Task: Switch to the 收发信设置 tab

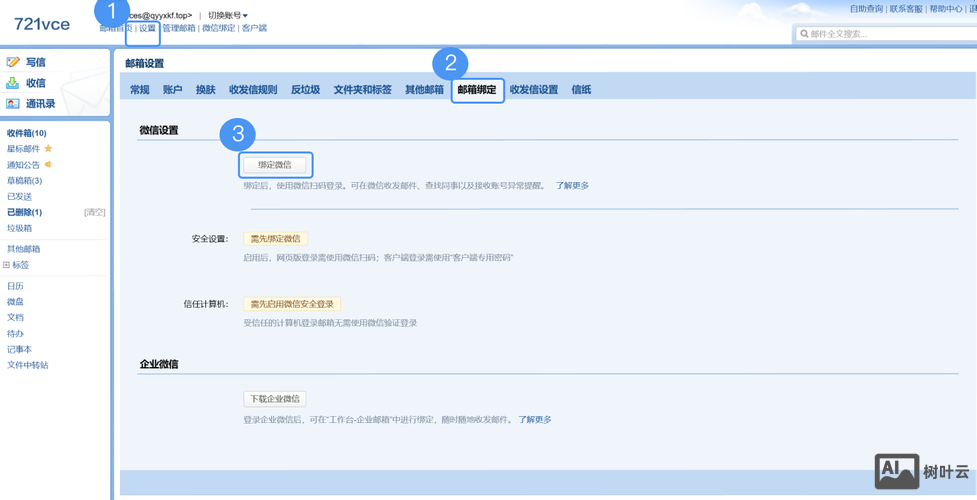Action: (534, 90)
